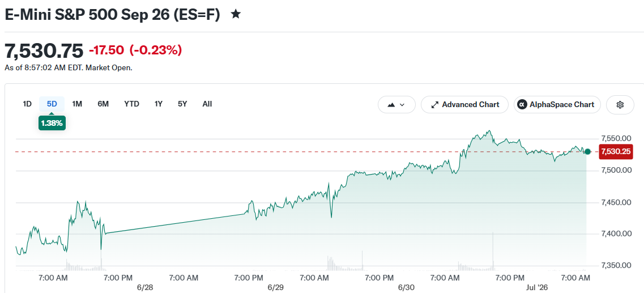Select the 1D time range
Viewport: 644px width, 293px height.
pyautogui.click(x=27, y=104)
